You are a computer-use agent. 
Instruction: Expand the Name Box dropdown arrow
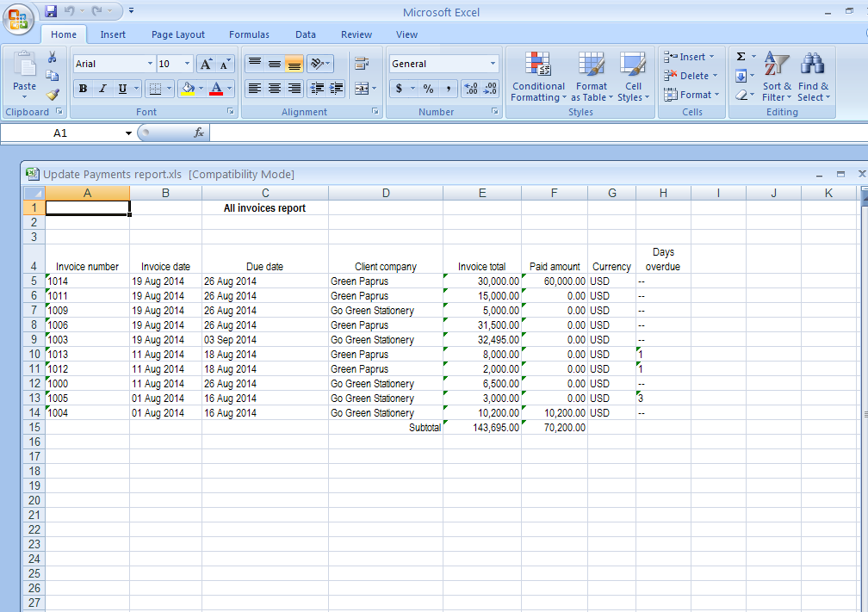(128, 133)
